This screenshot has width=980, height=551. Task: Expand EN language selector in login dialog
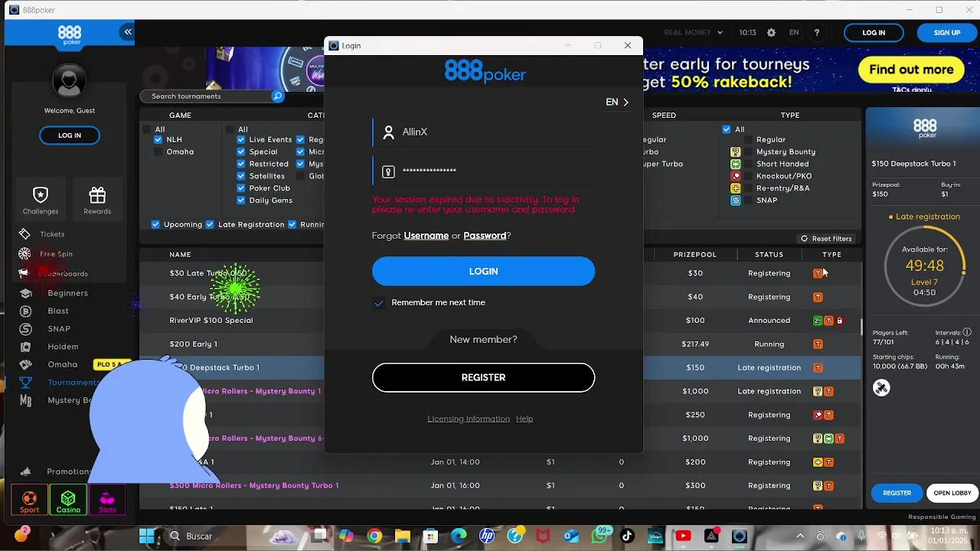(x=617, y=102)
